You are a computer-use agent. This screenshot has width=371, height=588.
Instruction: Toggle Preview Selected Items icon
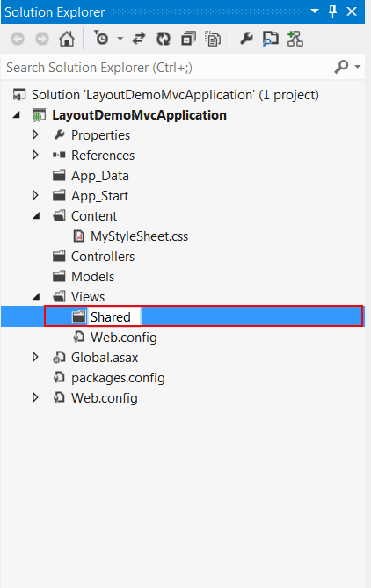pyautogui.click(x=270, y=39)
